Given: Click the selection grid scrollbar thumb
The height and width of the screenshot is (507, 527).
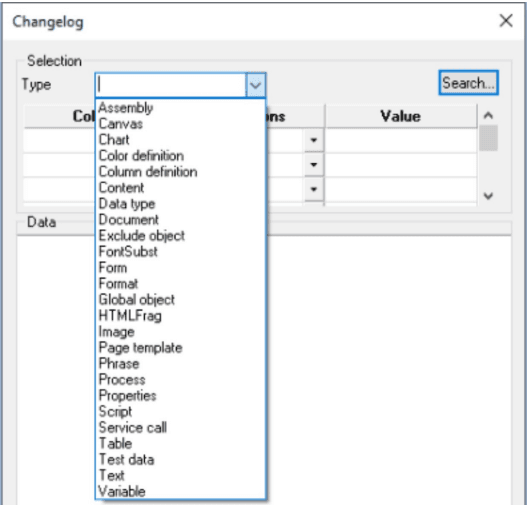Looking at the screenshot, I should 488,138.
